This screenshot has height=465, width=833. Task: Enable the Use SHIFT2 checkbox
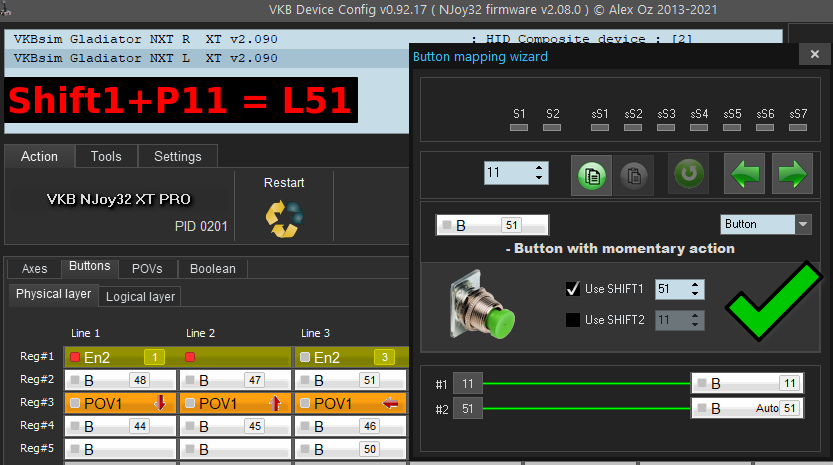573,320
